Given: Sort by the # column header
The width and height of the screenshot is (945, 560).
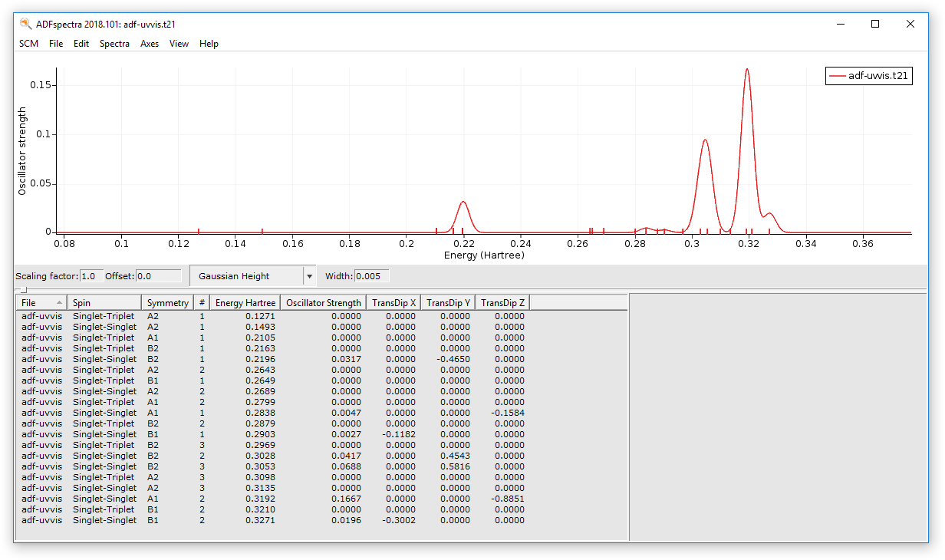Looking at the screenshot, I should click(202, 303).
